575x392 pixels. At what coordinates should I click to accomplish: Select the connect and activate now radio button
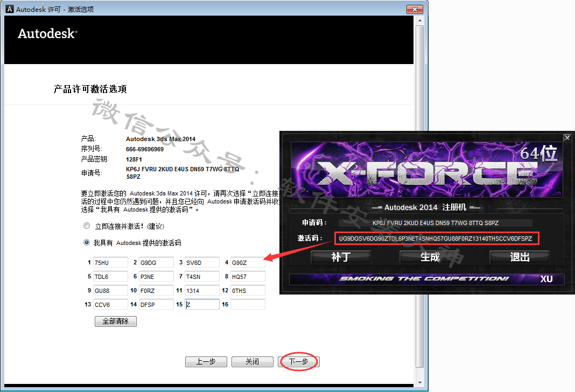[x=87, y=226]
